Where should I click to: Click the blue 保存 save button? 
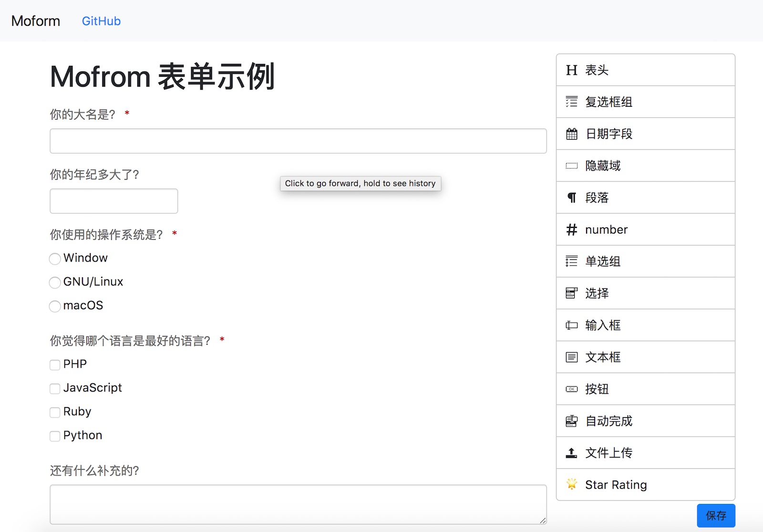716,515
